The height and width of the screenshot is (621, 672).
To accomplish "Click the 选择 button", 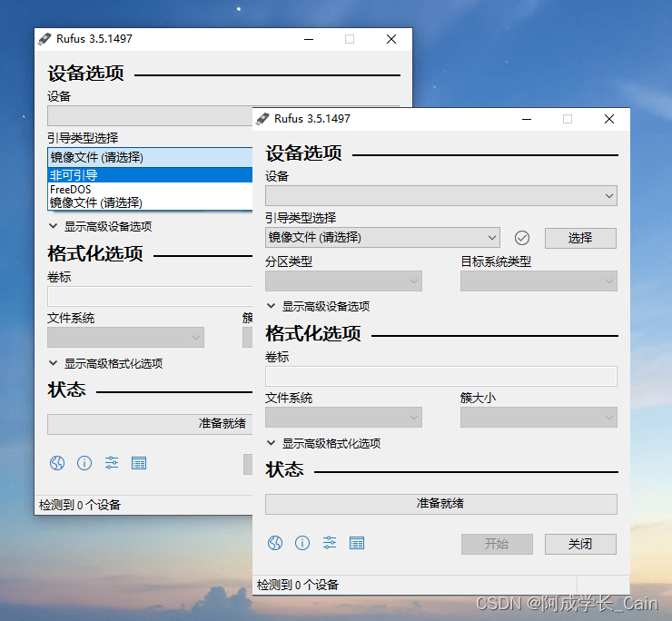I will 580,238.
